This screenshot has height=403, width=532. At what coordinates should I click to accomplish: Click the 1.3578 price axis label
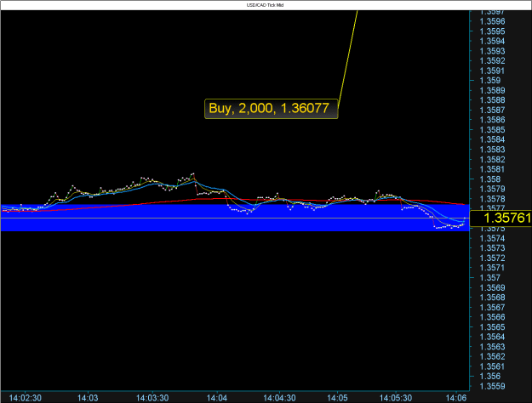492,199
